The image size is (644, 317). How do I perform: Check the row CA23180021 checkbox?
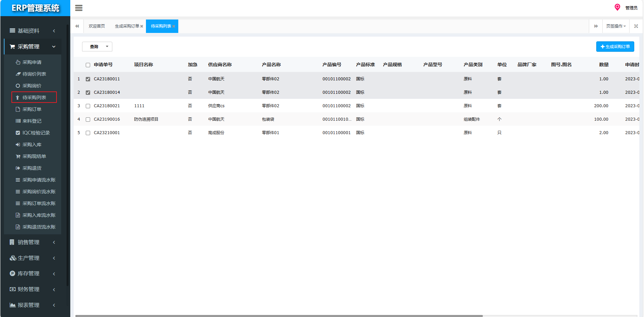pos(88,106)
